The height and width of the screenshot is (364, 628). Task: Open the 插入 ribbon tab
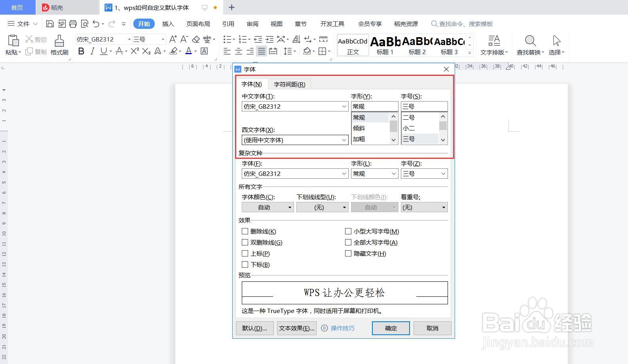(168, 24)
